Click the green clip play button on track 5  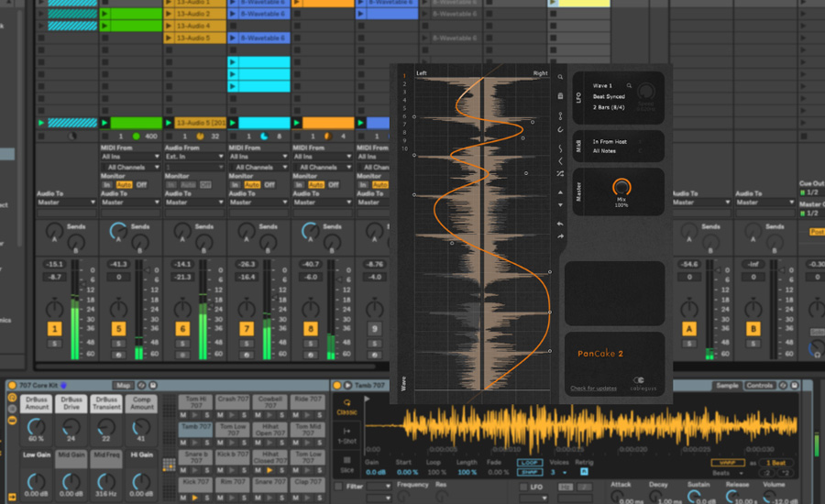[104, 123]
